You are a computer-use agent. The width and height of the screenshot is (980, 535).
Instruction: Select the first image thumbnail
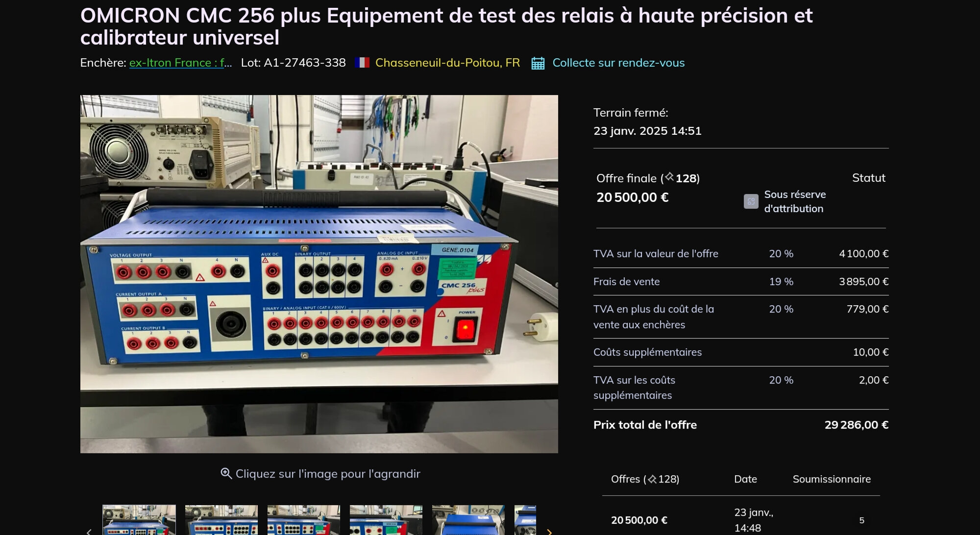coord(139,520)
